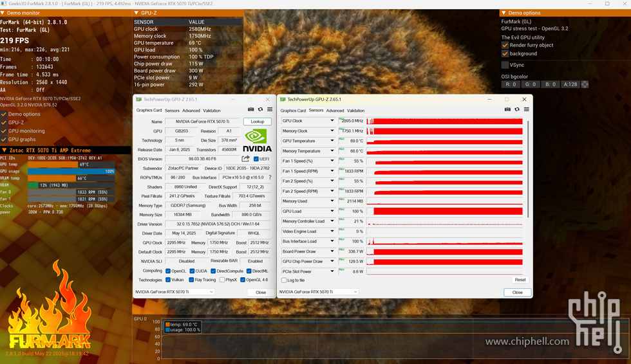Click the MAX indicator beside the GPU Temperature value
This screenshot has width=631, height=364.
341,139
